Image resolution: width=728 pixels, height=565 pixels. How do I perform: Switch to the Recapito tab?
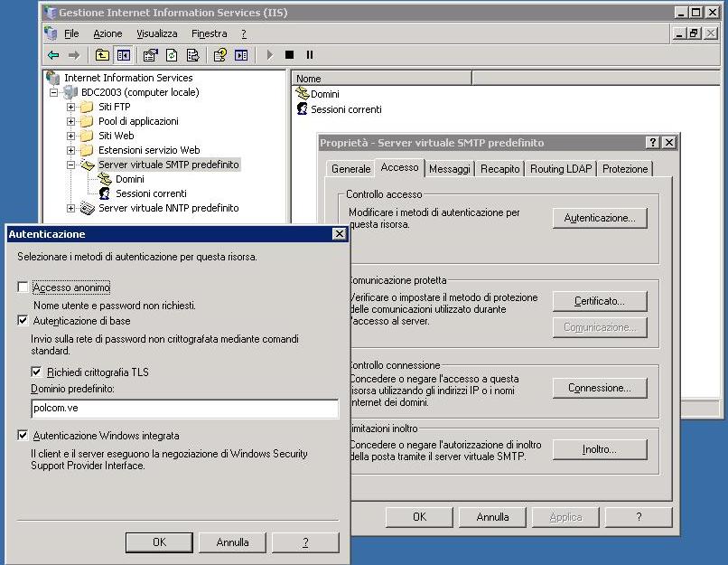pos(500,169)
